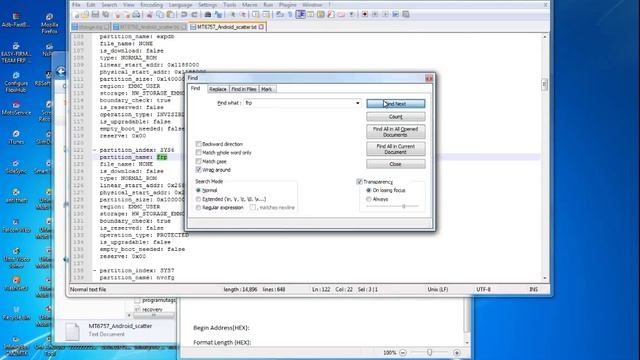
Task: Click the Save Recorded Macro toolbar icon
Action: pyautogui.click(x=405, y=14)
